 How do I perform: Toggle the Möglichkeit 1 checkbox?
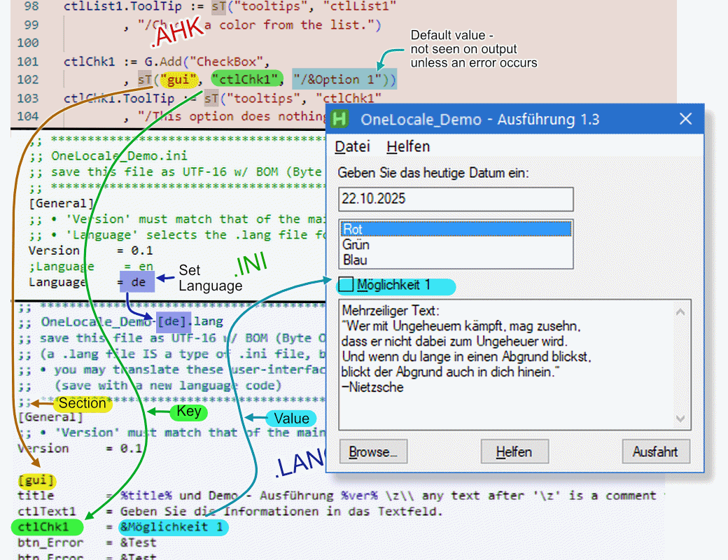[x=346, y=285]
